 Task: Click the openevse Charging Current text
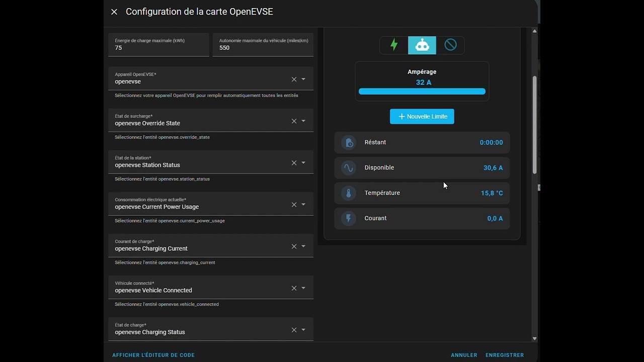tap(151, 248)
